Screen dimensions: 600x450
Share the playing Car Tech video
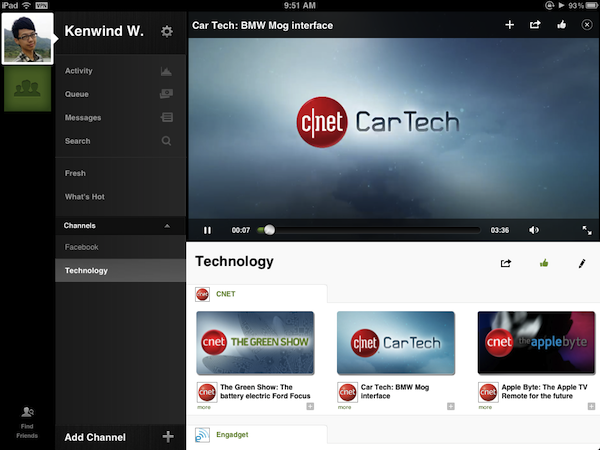pos(535,25)
